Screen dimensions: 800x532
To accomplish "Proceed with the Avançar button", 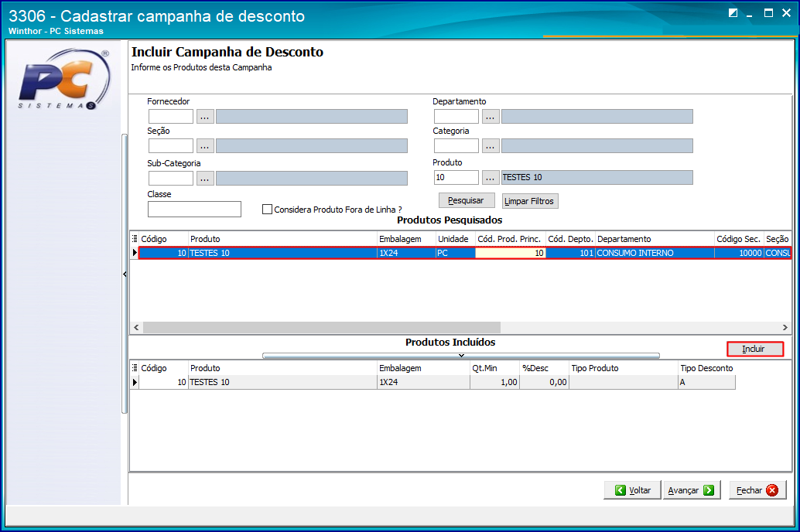I will coord(692,490).
